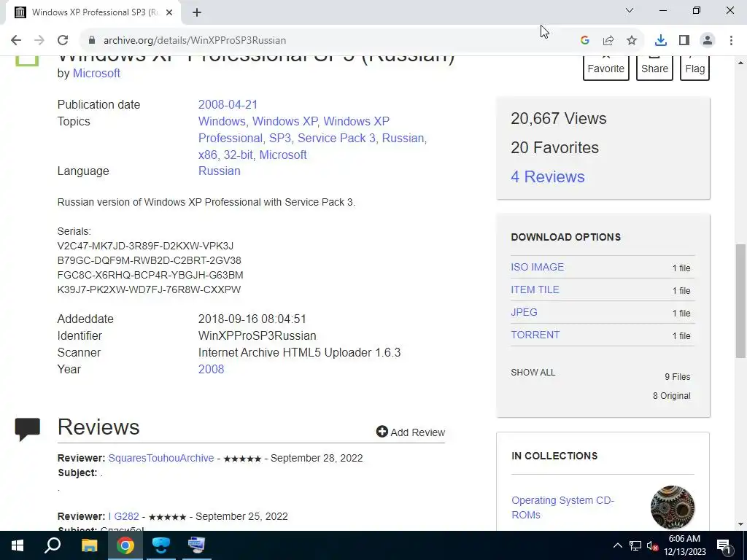
Task: Click the 8 Original count
Action: 671,396
